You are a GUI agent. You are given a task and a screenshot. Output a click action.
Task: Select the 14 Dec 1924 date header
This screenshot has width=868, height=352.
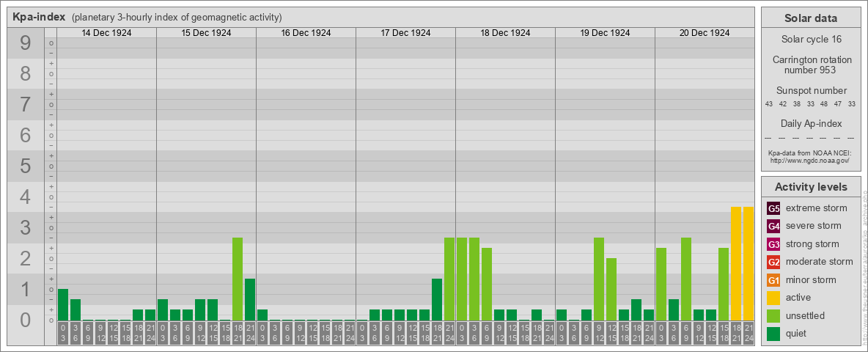coord(106,33)
